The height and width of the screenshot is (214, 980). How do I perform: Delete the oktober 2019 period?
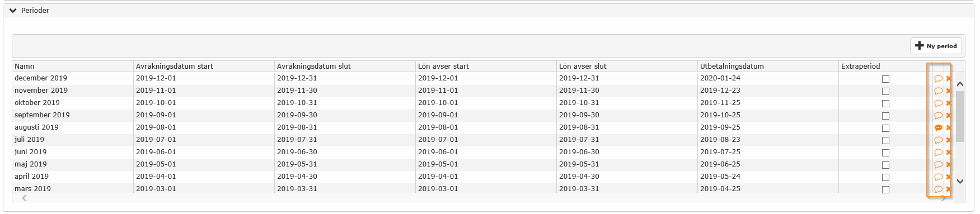point(949,103)
